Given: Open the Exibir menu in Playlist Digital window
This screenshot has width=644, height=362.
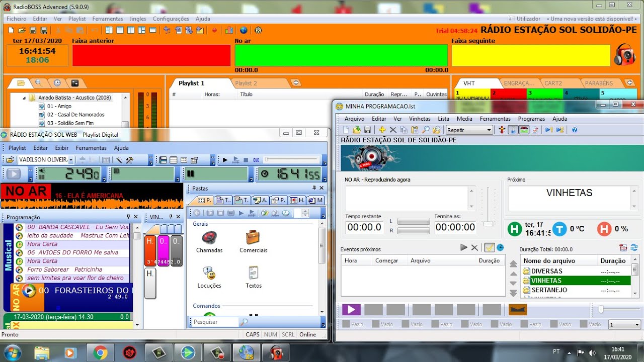Looking at the screenshot, I should coord(62,148).
